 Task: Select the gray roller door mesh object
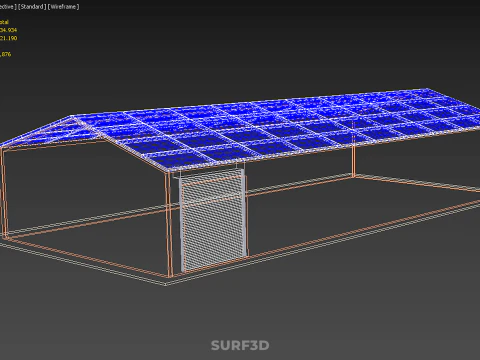click(x=213, y=221)
